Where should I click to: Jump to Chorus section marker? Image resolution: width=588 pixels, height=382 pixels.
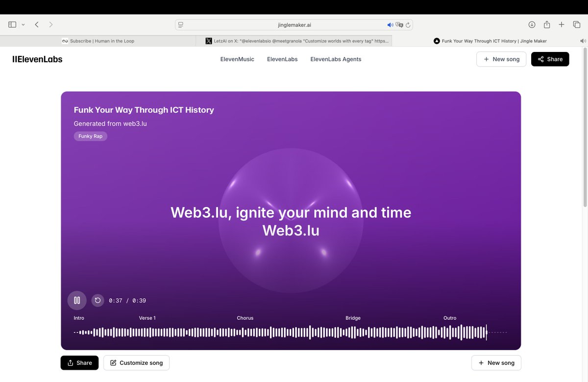(245, 318)
